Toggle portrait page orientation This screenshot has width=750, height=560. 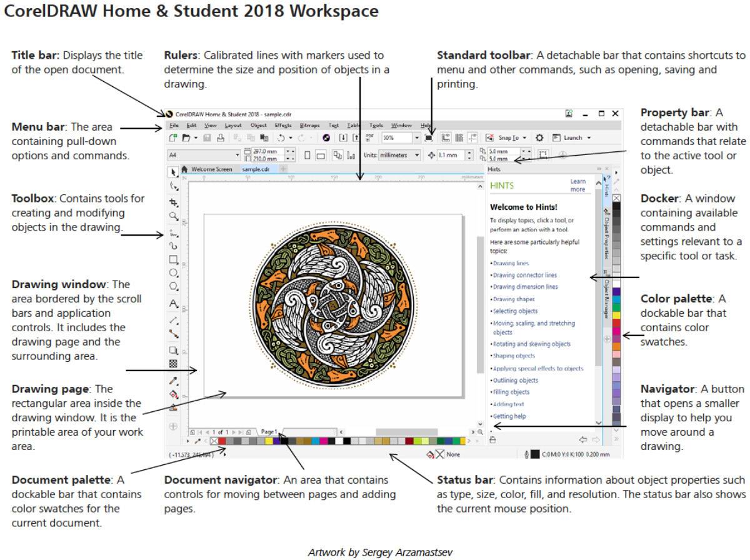pos(307,155)
